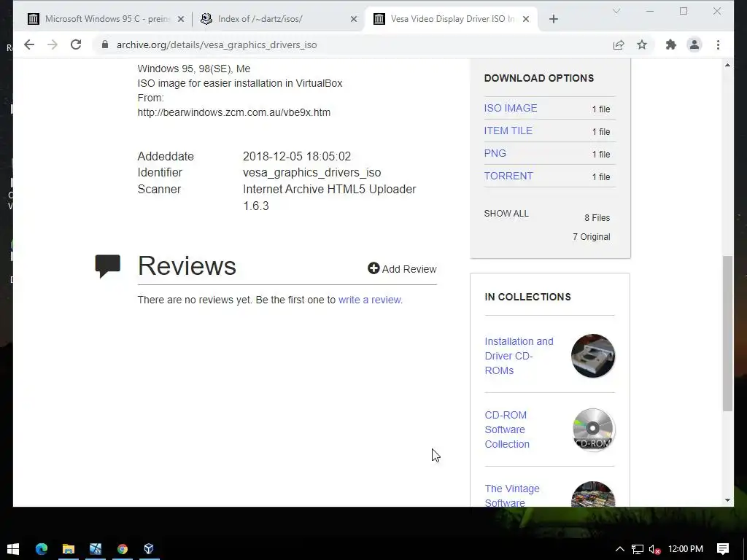
Task: Open the clock showing 12:00 PM
Action: [686, 549]
